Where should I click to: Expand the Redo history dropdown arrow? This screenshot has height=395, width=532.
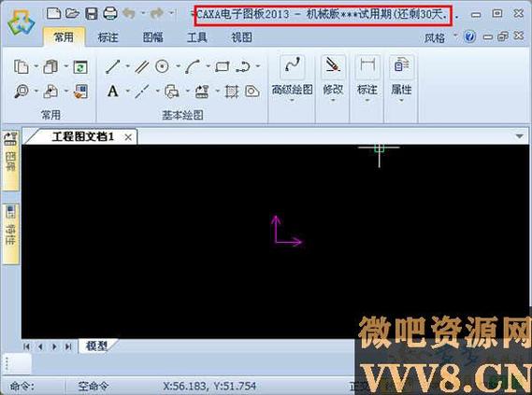pos(172,14)
